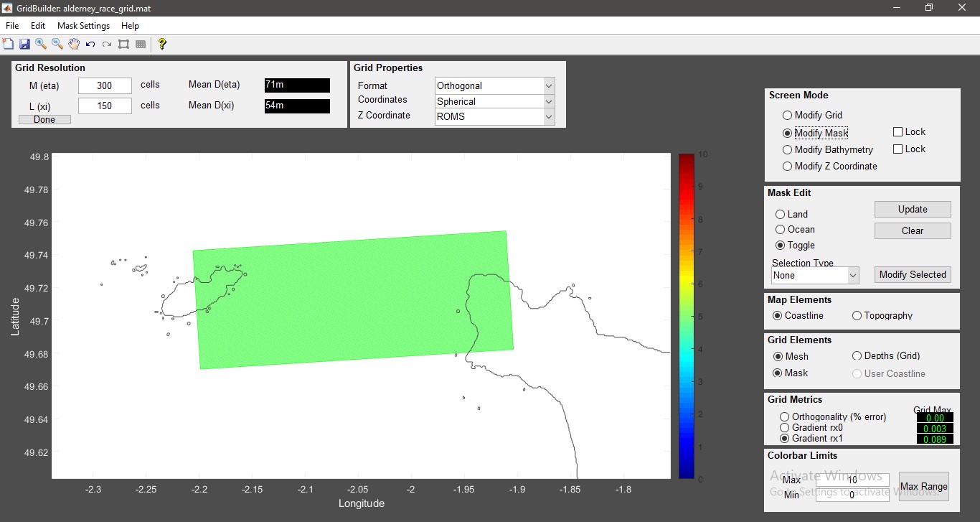Viewport: 980px width, 522px height.
Task: Click the Update button
Action: [913, 209]
